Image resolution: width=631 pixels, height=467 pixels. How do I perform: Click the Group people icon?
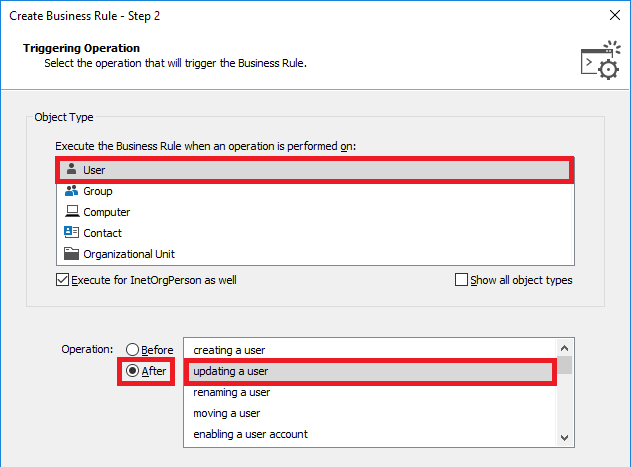(x=71, y=190)
